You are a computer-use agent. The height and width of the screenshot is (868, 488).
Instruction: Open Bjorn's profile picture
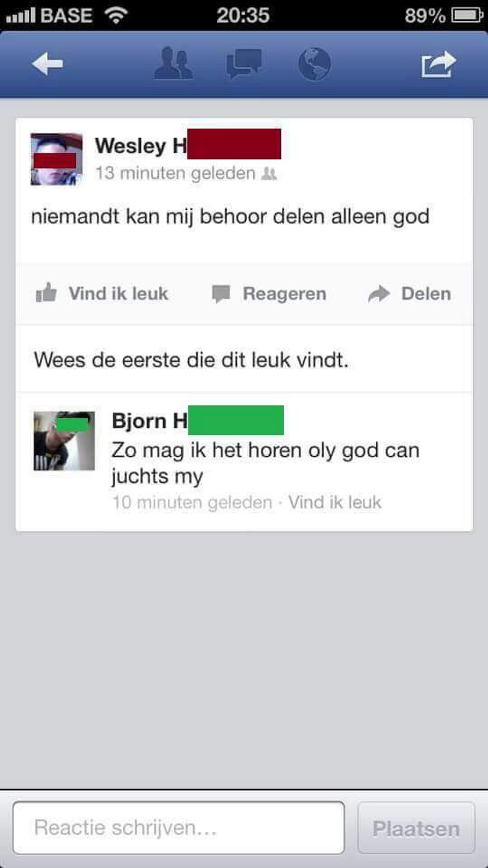64,441
